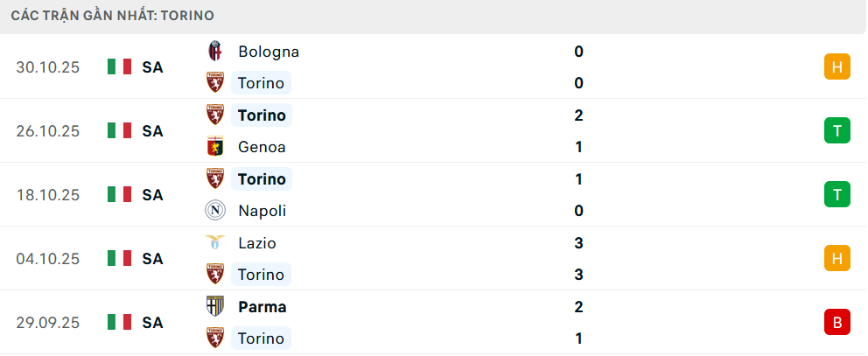Click Italy flag on 30.10.25 row

click(x=119, y=67)
